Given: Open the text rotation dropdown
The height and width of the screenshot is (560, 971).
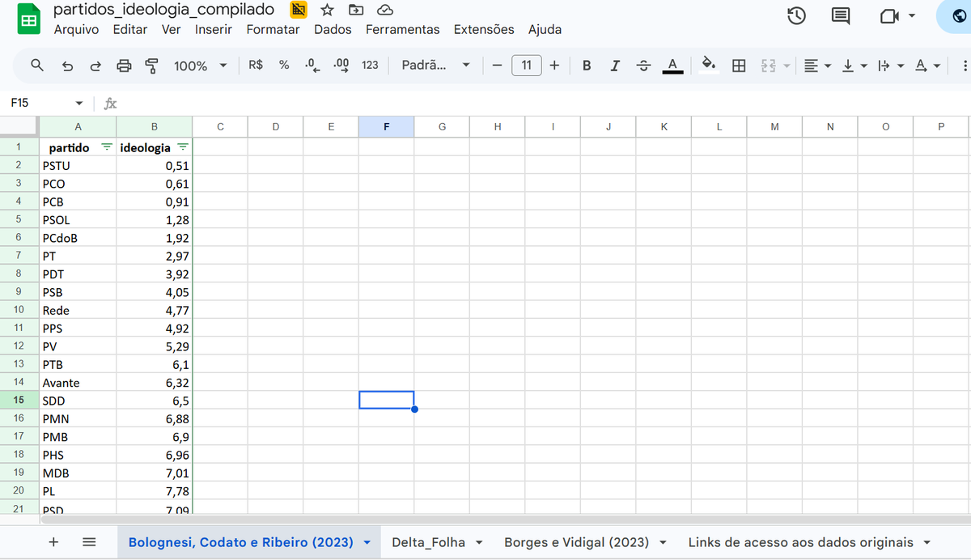Looking at the screenshot, I should (927, 66).
